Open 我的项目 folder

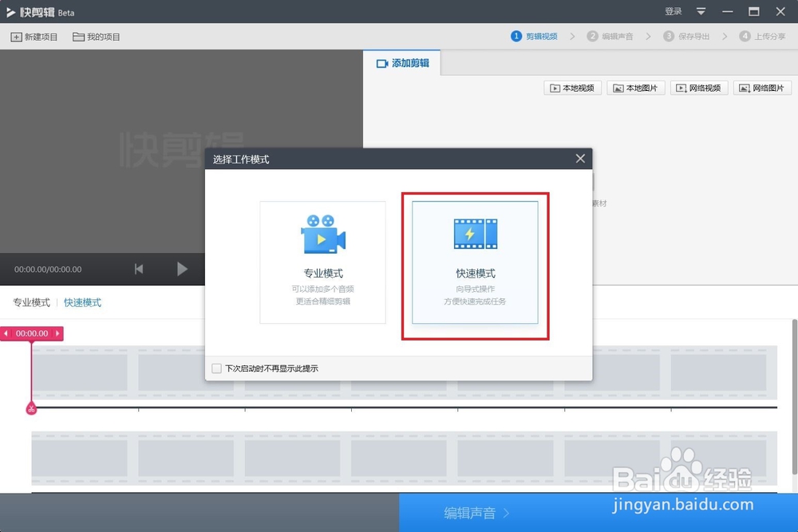click(97, 37)
